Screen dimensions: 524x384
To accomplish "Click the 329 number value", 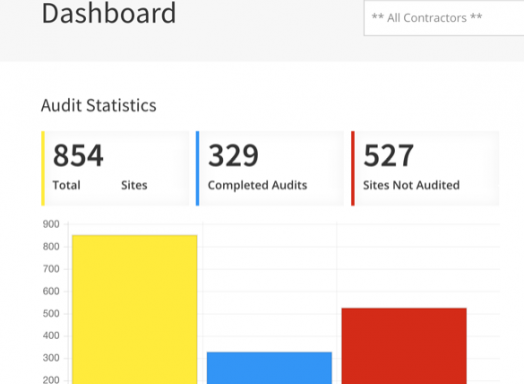I will click(233, 155).
